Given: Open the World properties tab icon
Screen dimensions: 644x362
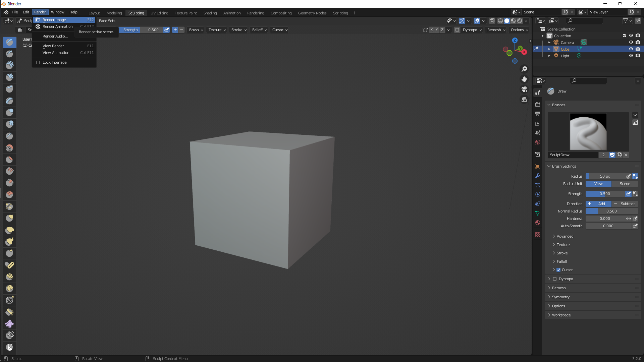Looking at the screenshot, I should coord(538,142).
